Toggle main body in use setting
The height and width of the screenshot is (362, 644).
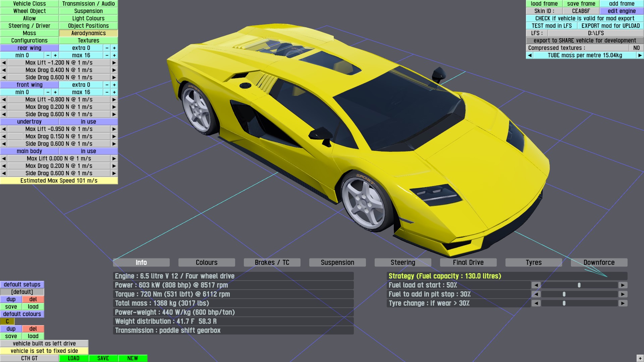click(88, 151)
